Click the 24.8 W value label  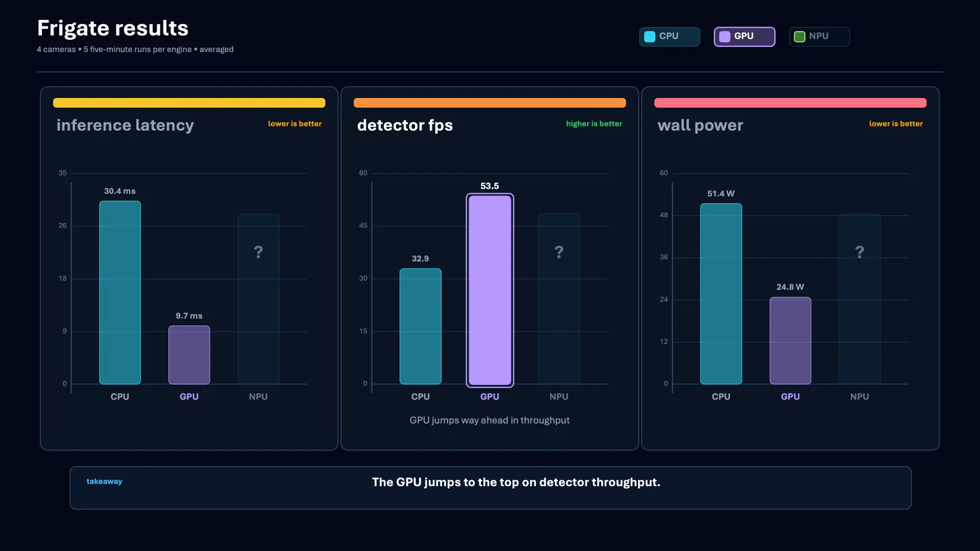[790, 287]
